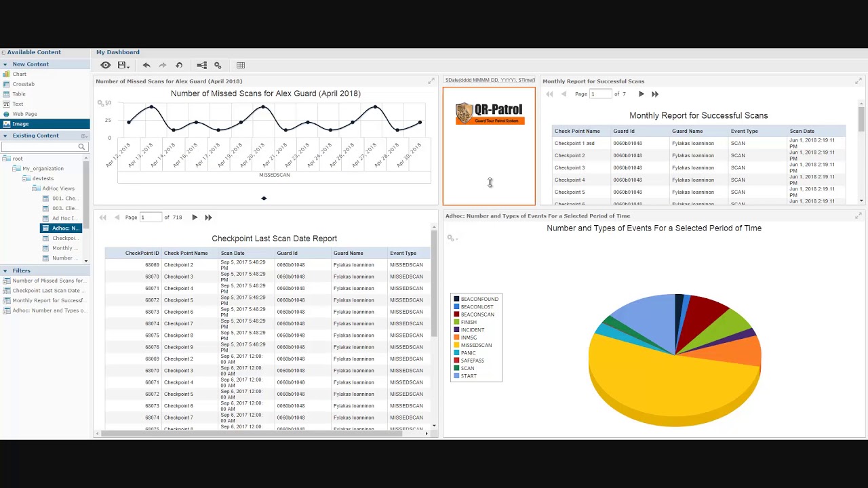This screenshot has height=488, width=868.
Task: Select Table under New Content
Action: [x=19, y=94]
